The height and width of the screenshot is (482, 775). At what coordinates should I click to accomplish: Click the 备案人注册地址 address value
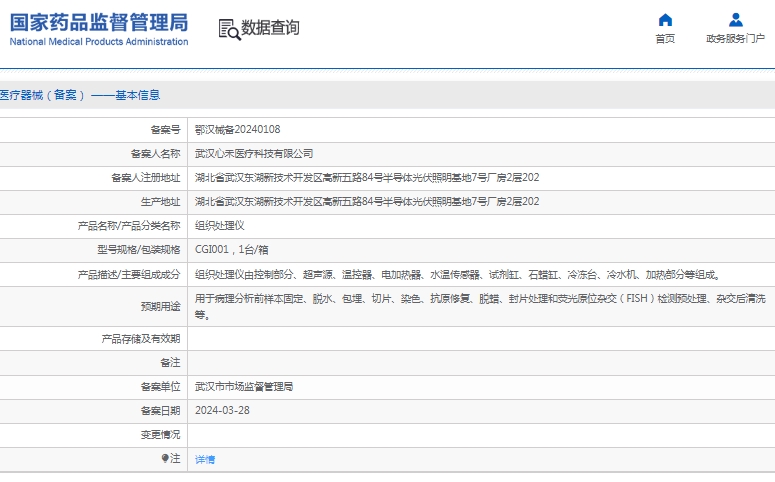(x=367, y=177)
